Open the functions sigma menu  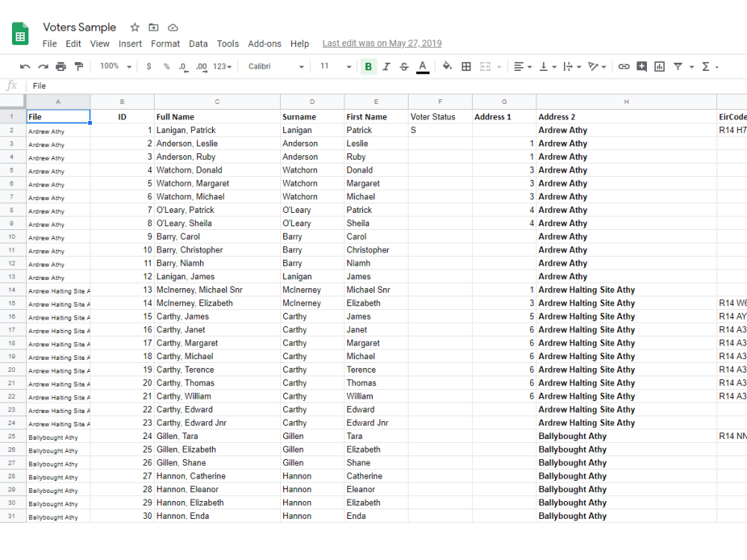(710, 66)
